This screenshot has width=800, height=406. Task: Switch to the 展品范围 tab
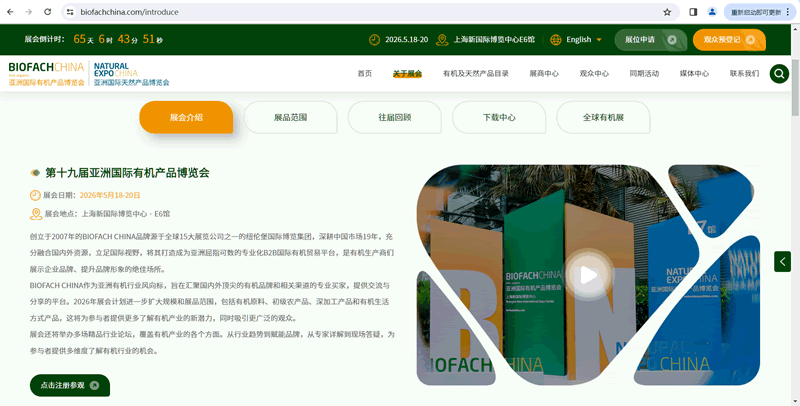coord(290,117)
